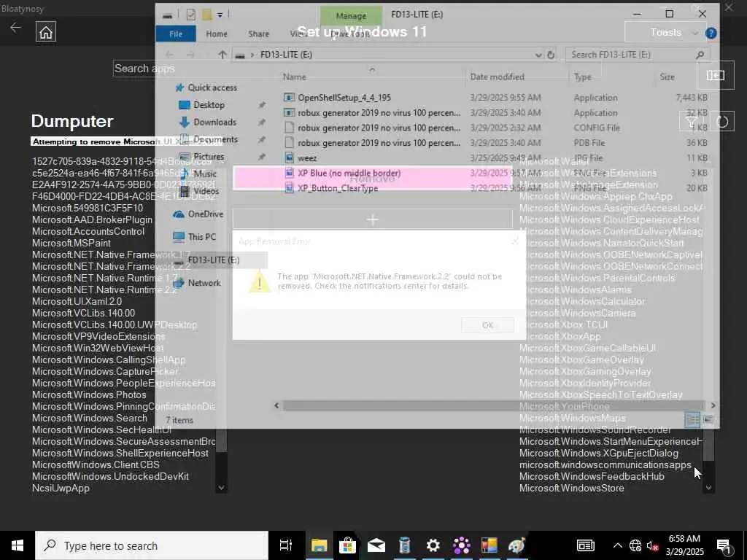This screenshot has height=560, width=747.
Task: Click left list scrollbar down arrow
Action: tap(220, 488)
